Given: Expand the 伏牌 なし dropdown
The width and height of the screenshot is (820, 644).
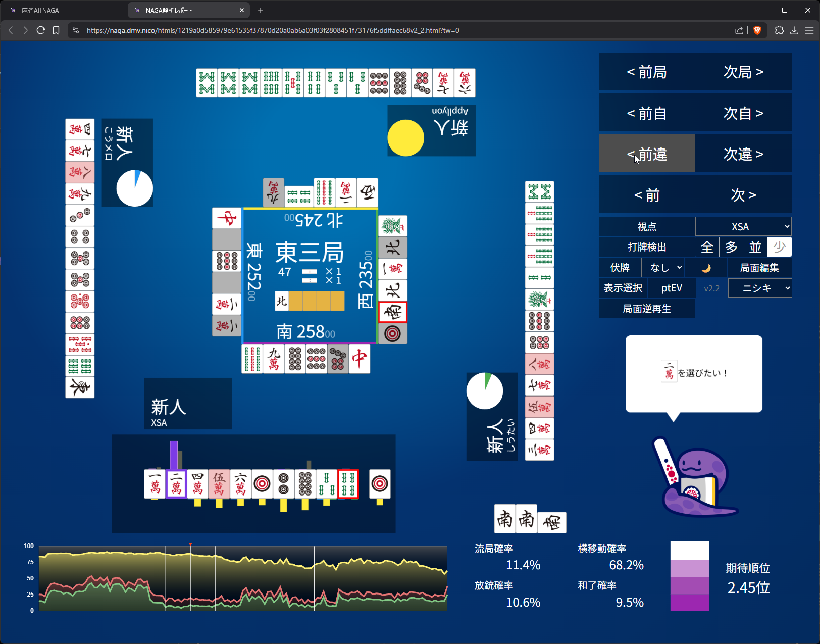Looking at the screenshot, I should [662, 268].
